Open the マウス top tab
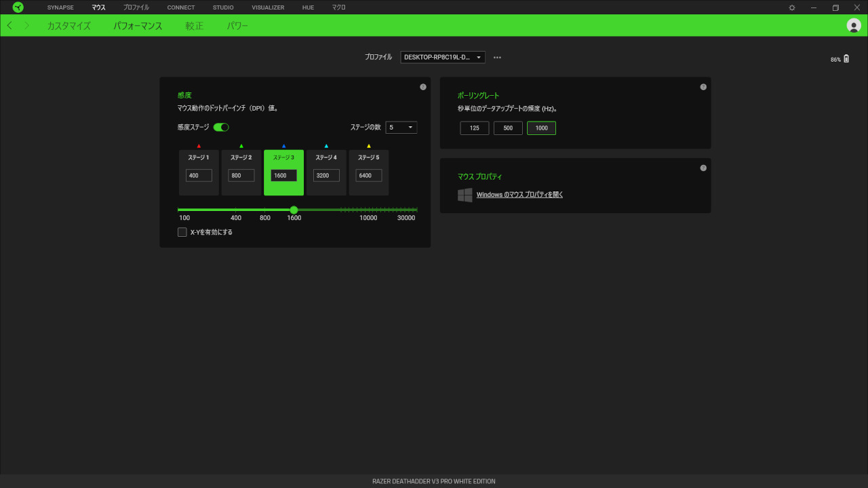The height and width of the screenshot is (488, 868). point(99,7)
